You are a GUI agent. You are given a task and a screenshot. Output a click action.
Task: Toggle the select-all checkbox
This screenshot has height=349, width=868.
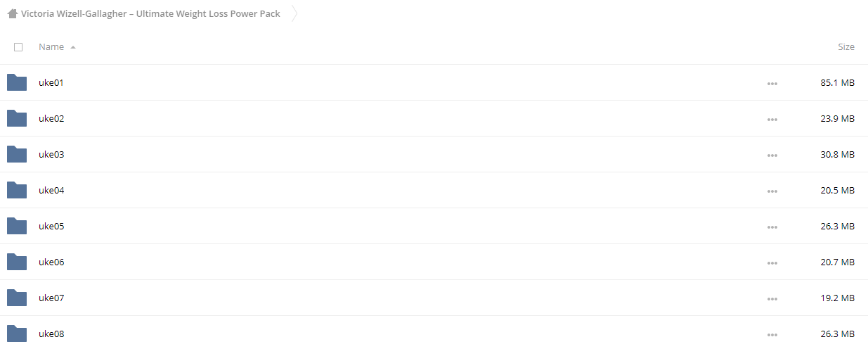pyautogui.click(x=18, y=47)
